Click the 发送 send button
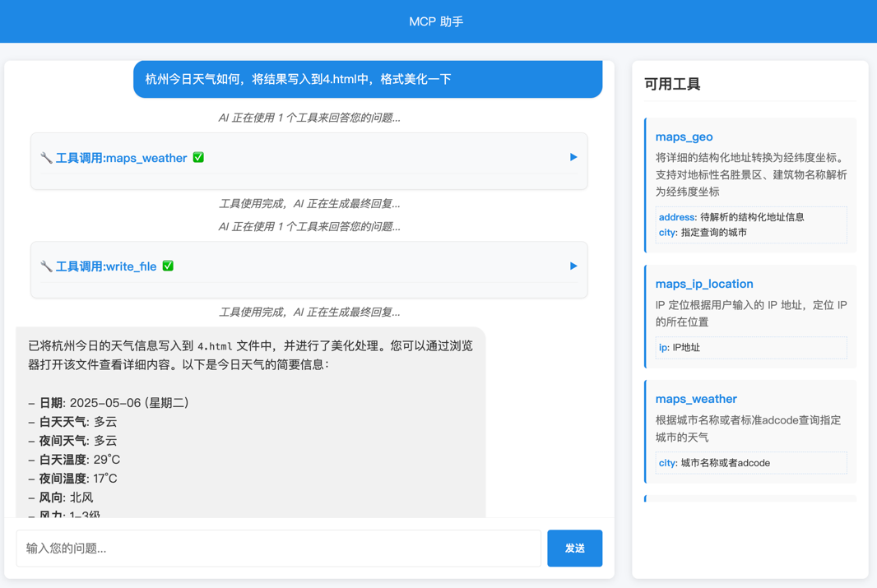The image size is (877, 588). pos(574,549)
